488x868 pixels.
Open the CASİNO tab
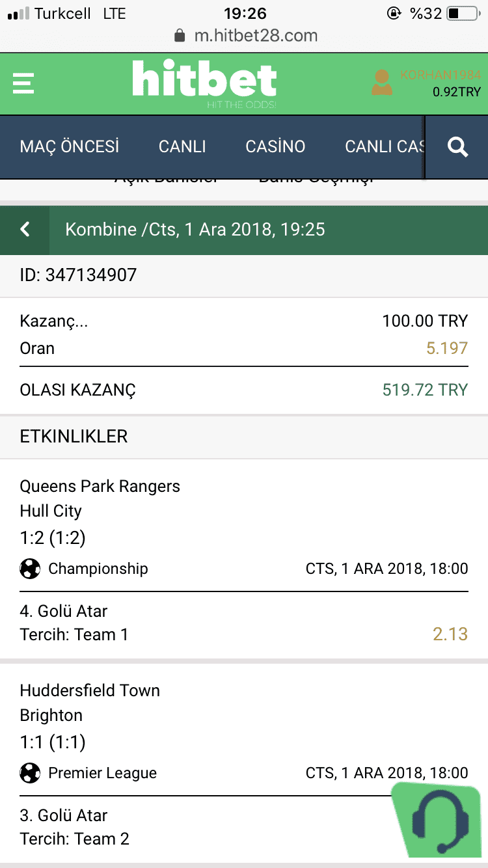(x=275, y=146)
